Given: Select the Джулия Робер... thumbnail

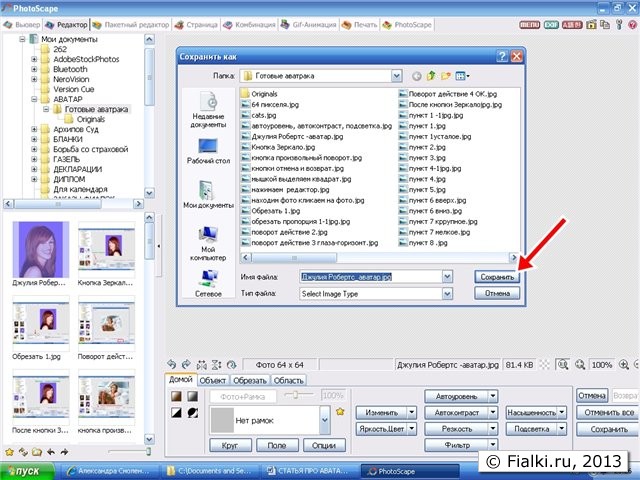Looking at the screenshot, I should tap(41, 253).
